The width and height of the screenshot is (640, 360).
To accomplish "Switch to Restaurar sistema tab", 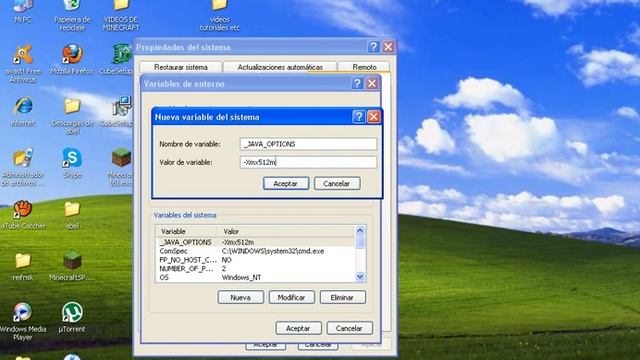I will (x=181, y=67).
